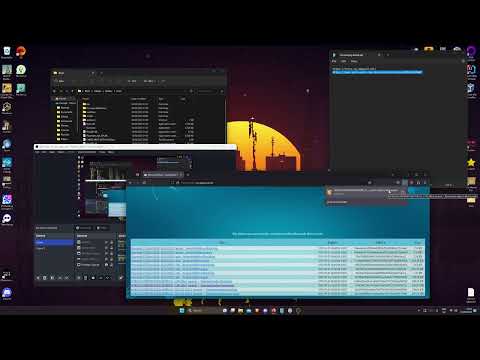Click the Windows Start button
480x360 pixels.
click(182, 310)
